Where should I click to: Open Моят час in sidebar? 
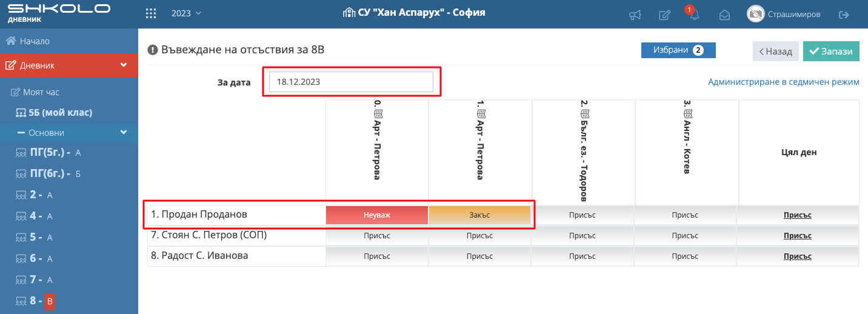tap(35, 92)
